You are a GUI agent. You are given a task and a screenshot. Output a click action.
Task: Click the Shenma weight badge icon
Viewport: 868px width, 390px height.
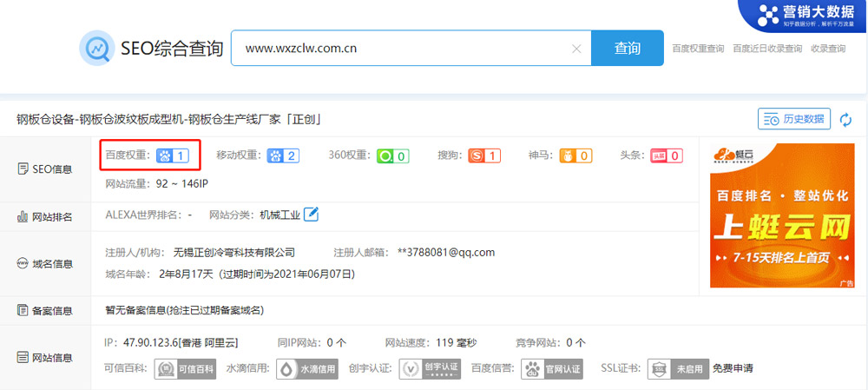575,156
